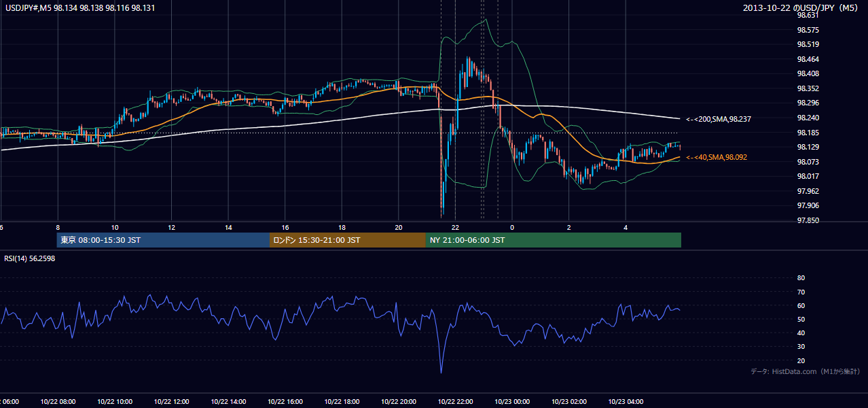This screenshot has height=408, width=868.
Task: Select the NY 21:00-06:00 JST session bar
Action: [554, 240]
